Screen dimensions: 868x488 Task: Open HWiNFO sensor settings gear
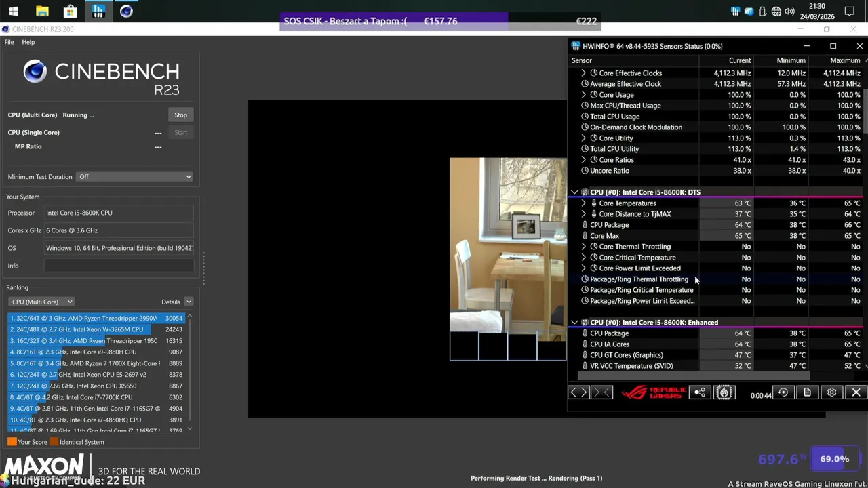831,392
